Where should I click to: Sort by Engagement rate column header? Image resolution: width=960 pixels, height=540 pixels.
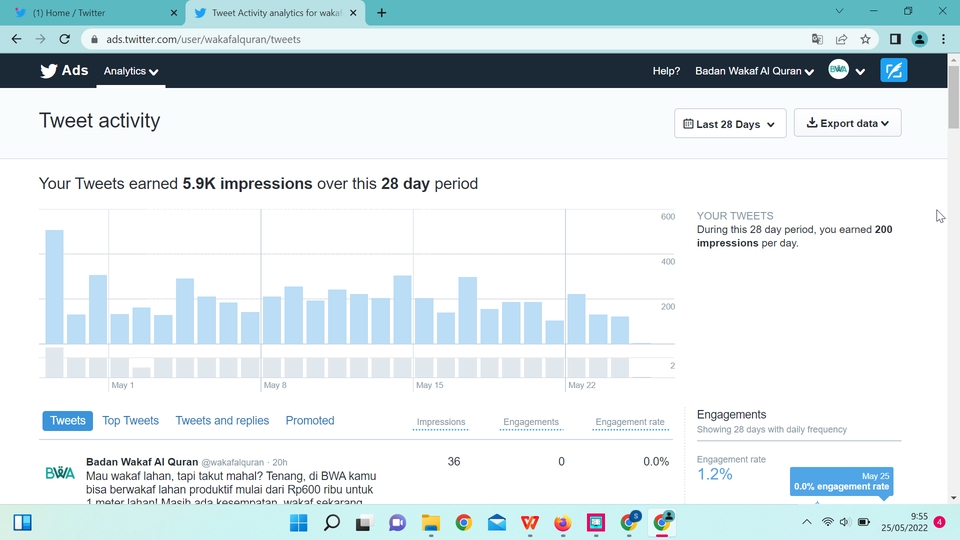[630, 422]
